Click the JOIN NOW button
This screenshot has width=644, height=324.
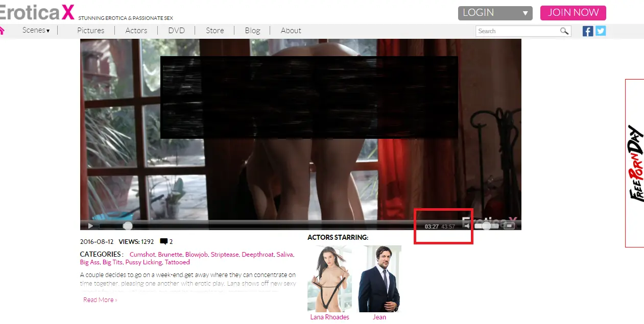click(573, 12)
